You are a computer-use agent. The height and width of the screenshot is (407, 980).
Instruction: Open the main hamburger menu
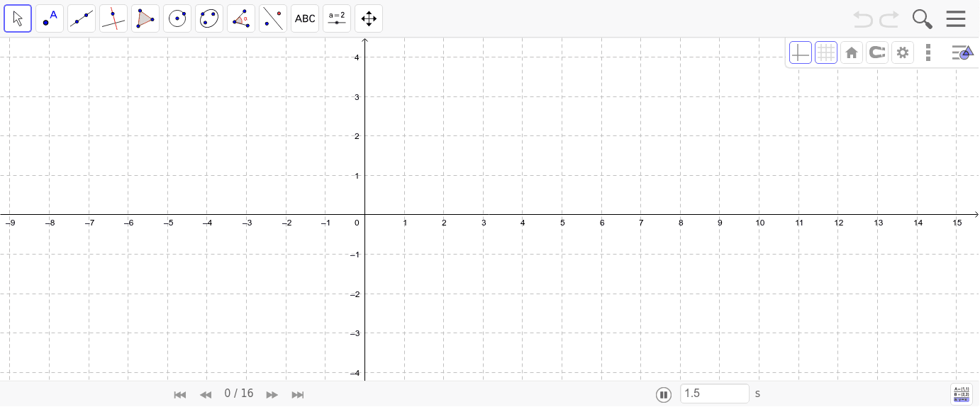[x=956, y=19]
